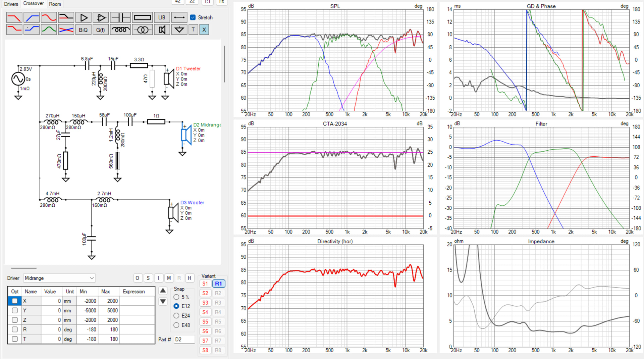644x359 pixels.
Task: Select the capacitor component tool
Action: coord(120,17)
